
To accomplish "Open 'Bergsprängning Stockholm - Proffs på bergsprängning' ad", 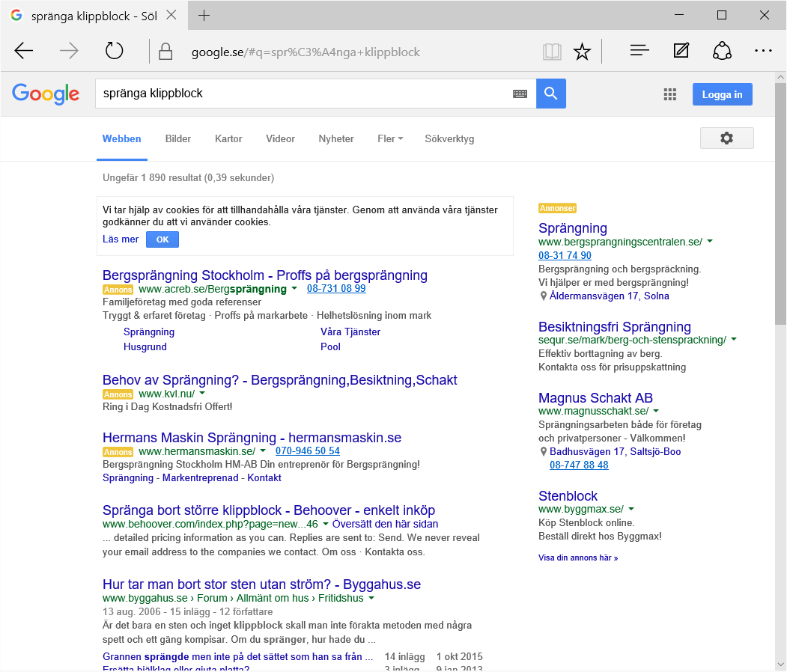I will (x=265, y=275).
